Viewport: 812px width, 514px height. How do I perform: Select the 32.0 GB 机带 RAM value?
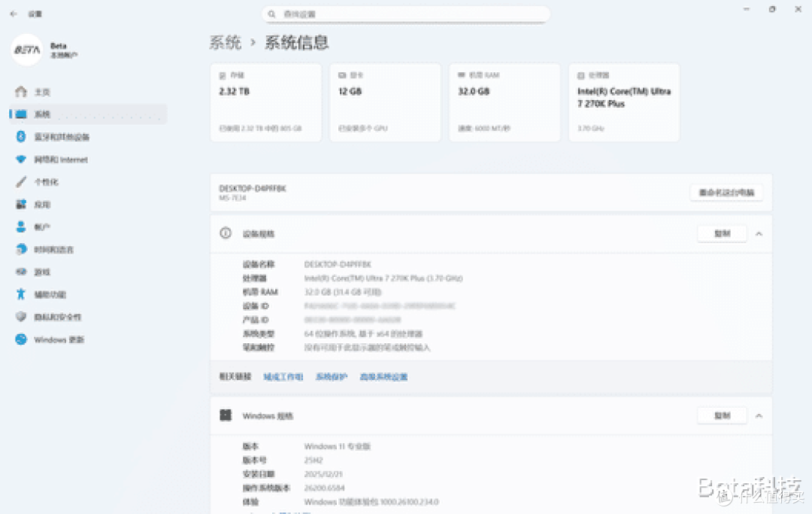[x=343, y=292]
